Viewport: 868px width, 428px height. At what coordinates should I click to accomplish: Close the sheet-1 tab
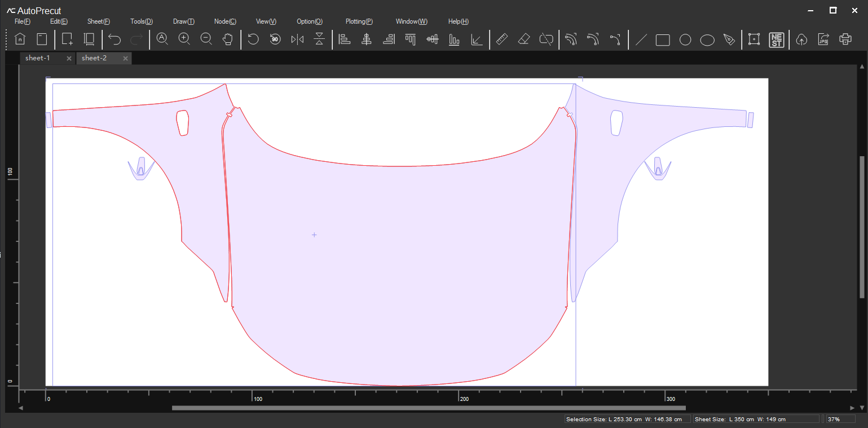point(69,59)
